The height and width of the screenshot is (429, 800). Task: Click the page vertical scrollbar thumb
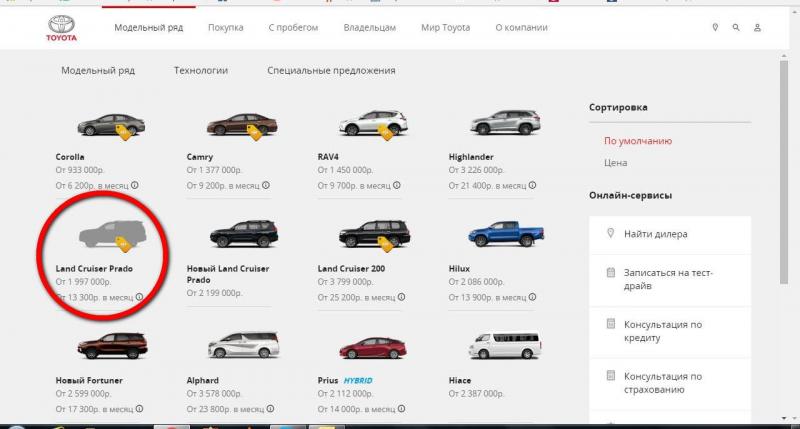pyautogui.click(x=784, y=172)
